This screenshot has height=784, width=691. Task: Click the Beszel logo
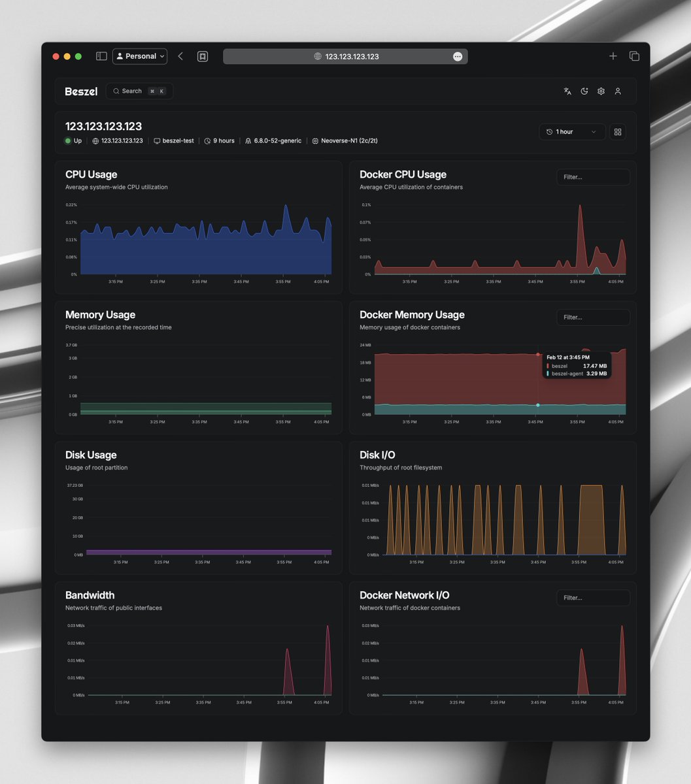[80, 91]
